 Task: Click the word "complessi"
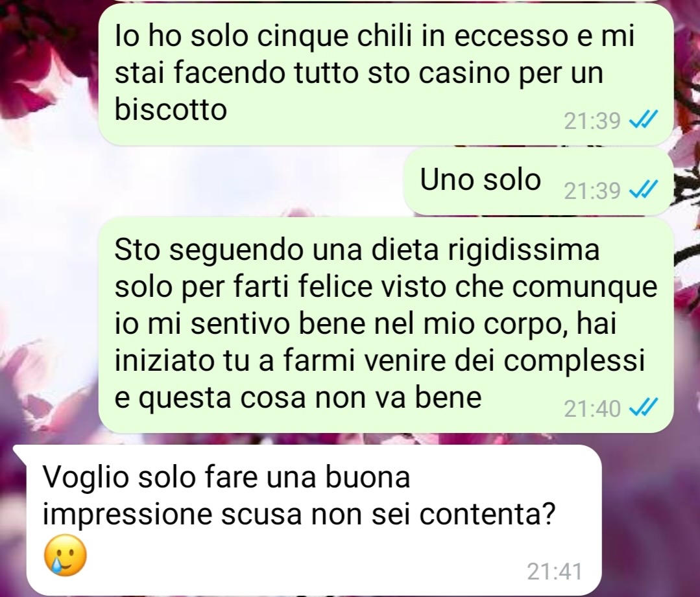pos(575,360)
